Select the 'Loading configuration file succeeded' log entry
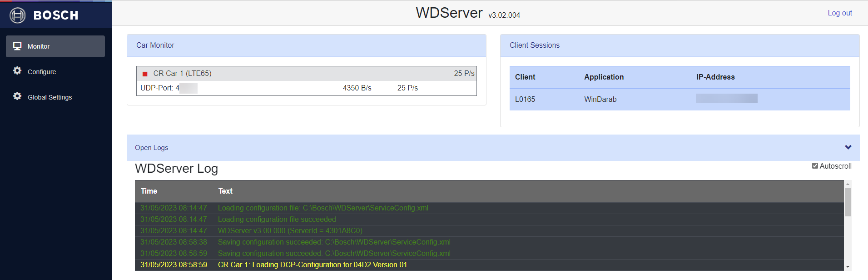The image size is (868, 280). (x=490, y=220)
